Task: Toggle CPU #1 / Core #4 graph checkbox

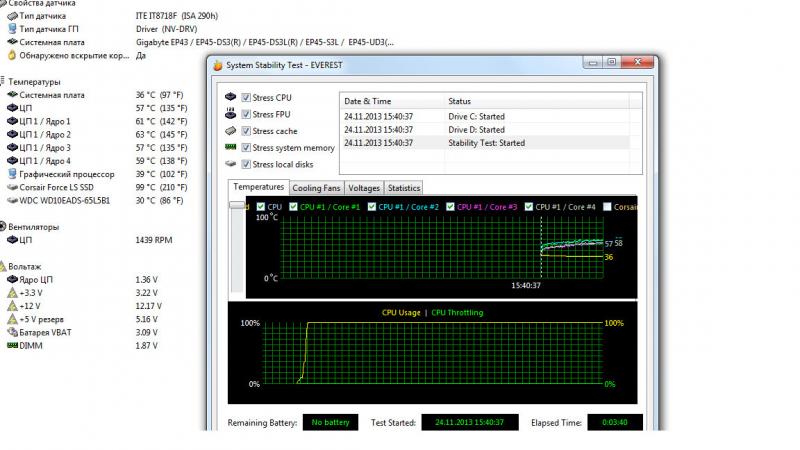Action: pyautogui.click(x=529, y=207)
